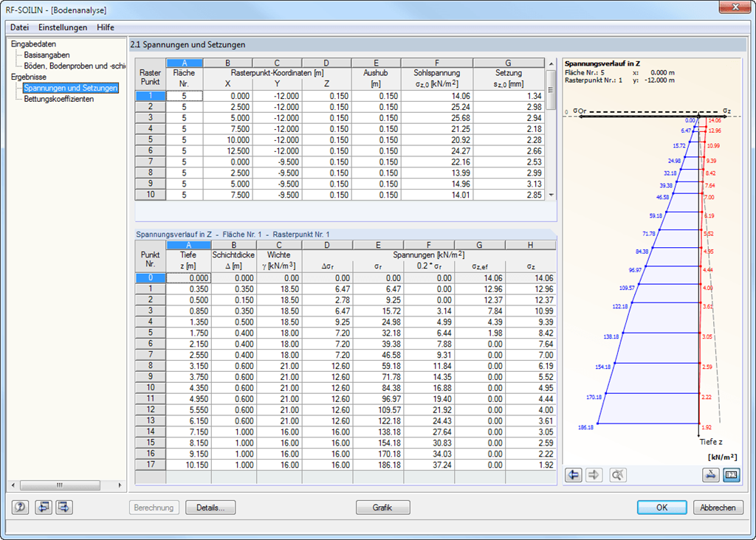This screenshot has width=756, height=540.
Task: Click the Eingabedaten tree heading
Action: click(33, 44)
